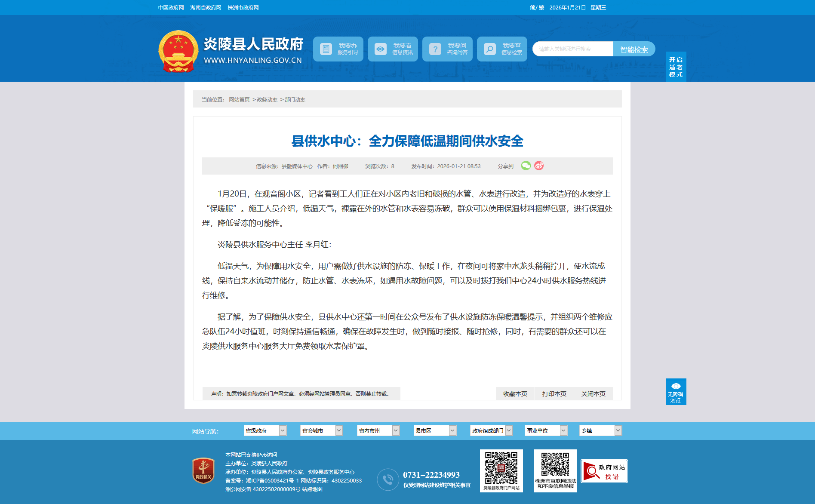This screenshot has height=504, width=815.
Task: Go to 网站首页 in breadcrumb
Action: click(239, 100)
